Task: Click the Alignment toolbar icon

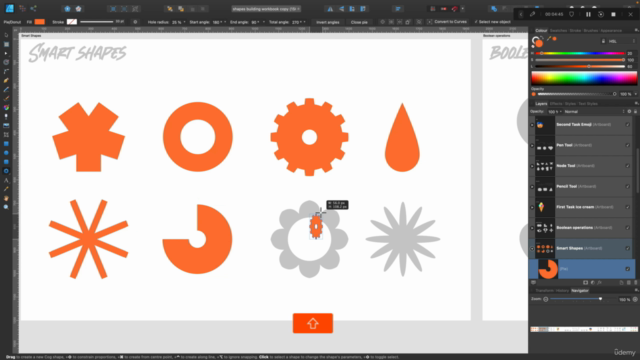Action: [398, 9]
